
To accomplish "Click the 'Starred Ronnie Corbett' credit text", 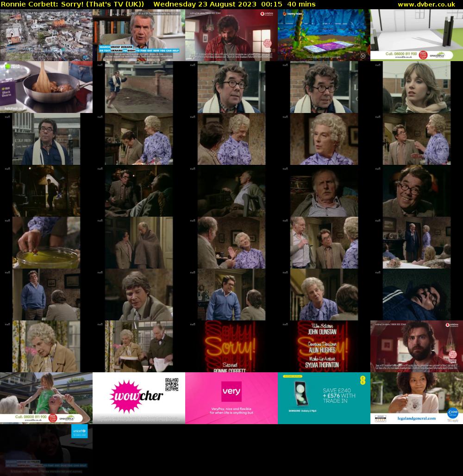I will (230, 368).
